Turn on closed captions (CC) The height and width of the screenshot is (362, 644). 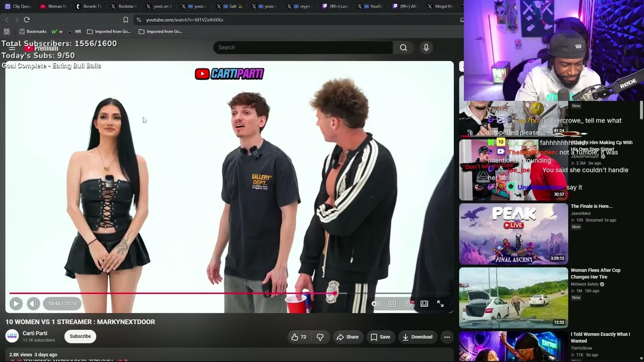pos(392,304)
